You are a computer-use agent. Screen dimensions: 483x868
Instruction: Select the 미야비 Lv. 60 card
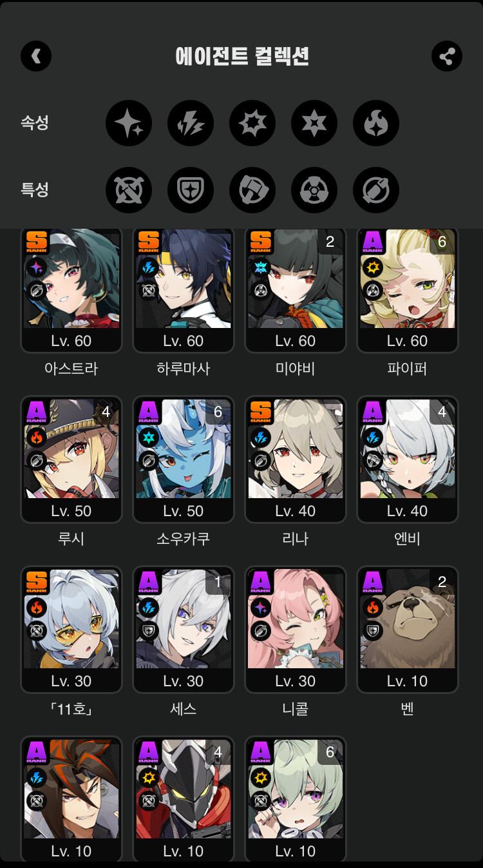pos(296,291)
